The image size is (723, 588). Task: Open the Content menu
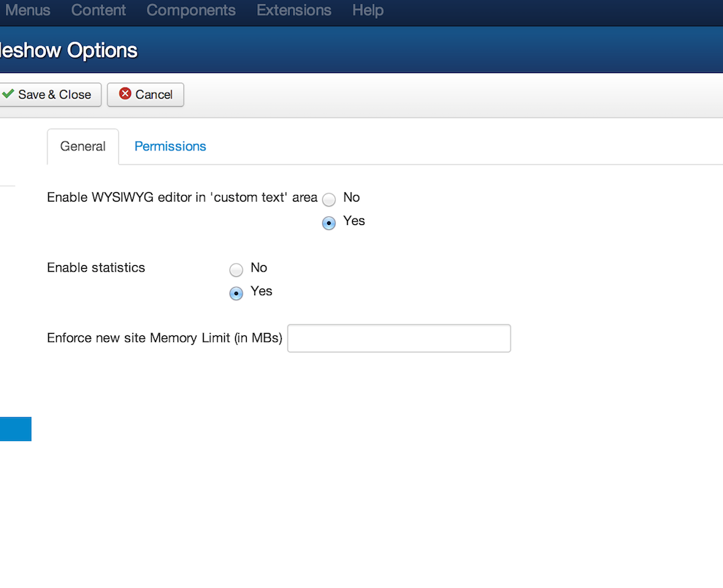98,10
